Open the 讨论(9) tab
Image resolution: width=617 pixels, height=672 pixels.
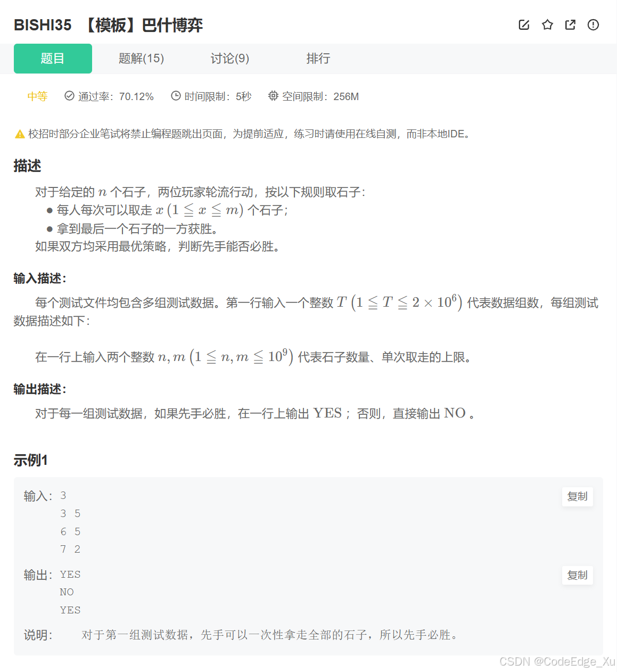pos(229,59)
